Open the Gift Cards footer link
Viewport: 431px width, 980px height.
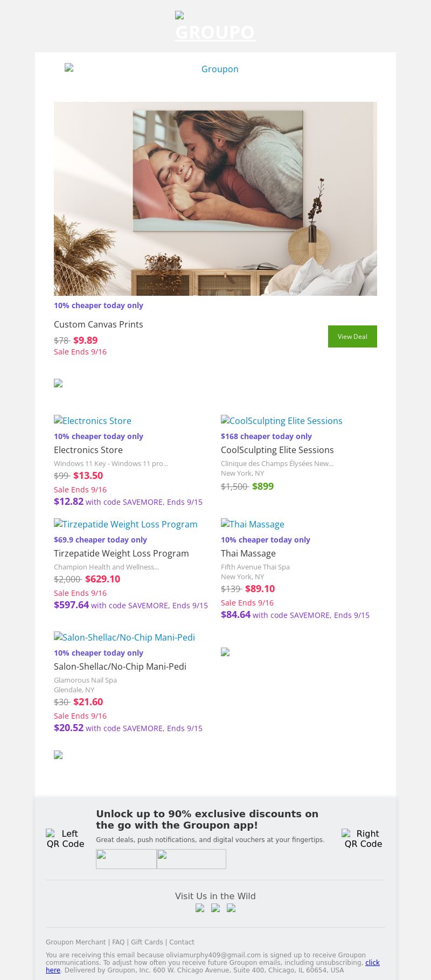point(147,942)
